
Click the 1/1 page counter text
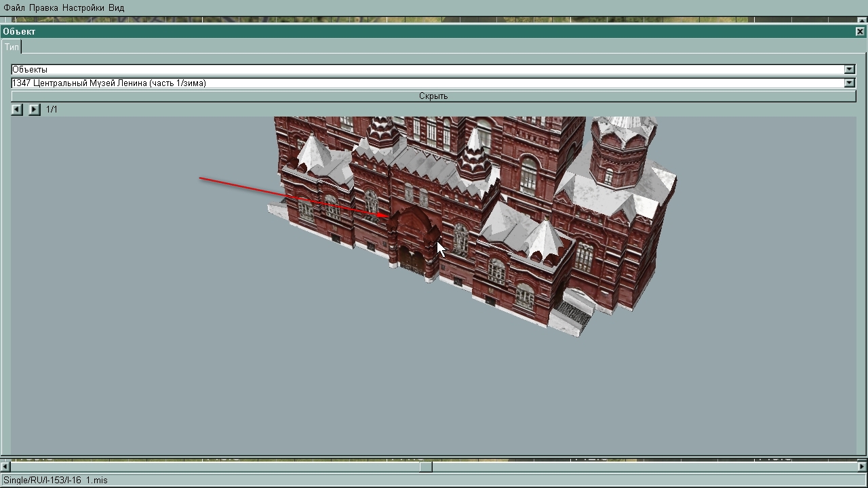click(x=52, y=109)
